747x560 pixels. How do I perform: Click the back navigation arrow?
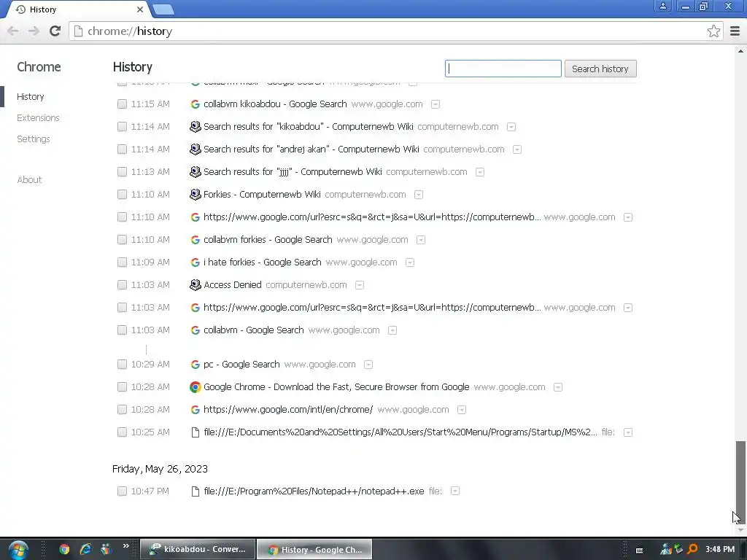point(13,31)
